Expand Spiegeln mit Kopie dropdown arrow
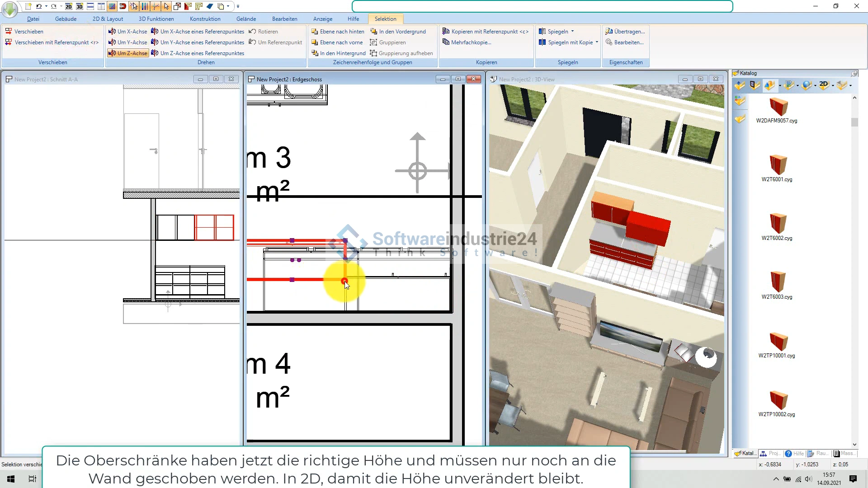This screenshot has height=488, width=868. point(597,42)
